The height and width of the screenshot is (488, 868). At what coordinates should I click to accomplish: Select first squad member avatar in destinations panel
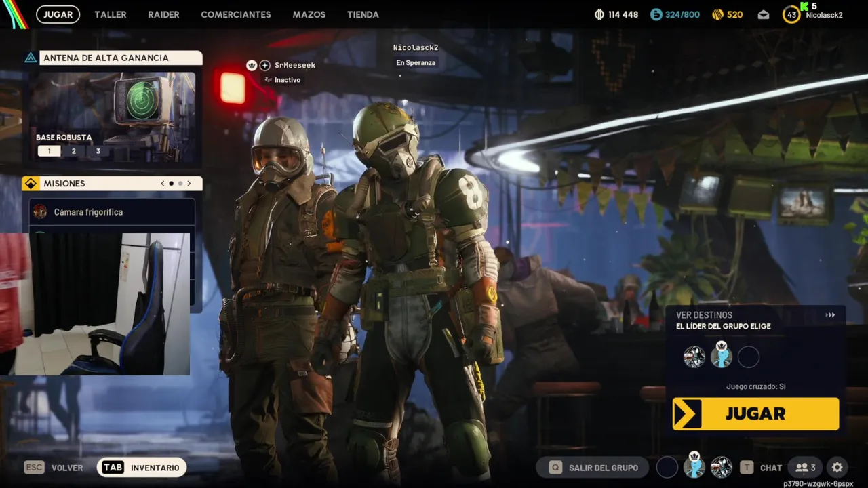[694, 357]
